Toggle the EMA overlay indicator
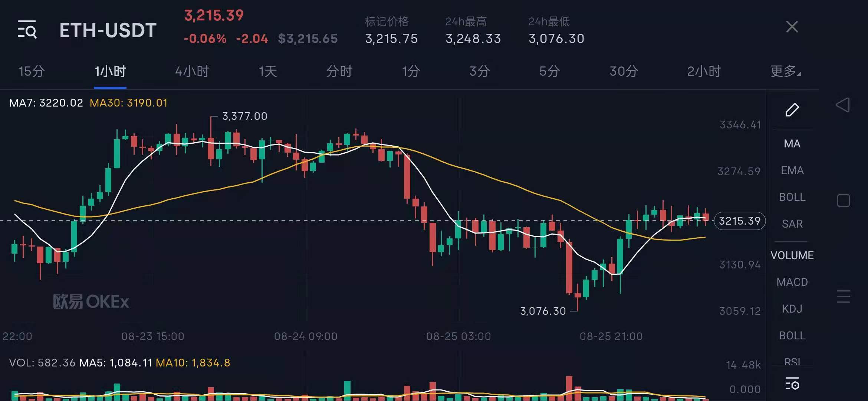The height and width of the screenshot is (401, 868). (x=792, y=170)
